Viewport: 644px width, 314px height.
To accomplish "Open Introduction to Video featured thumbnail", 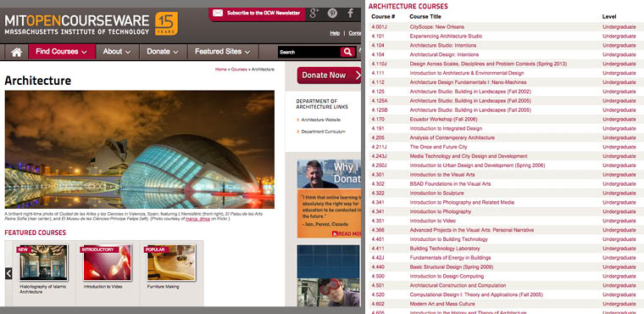I will (108, 262).
